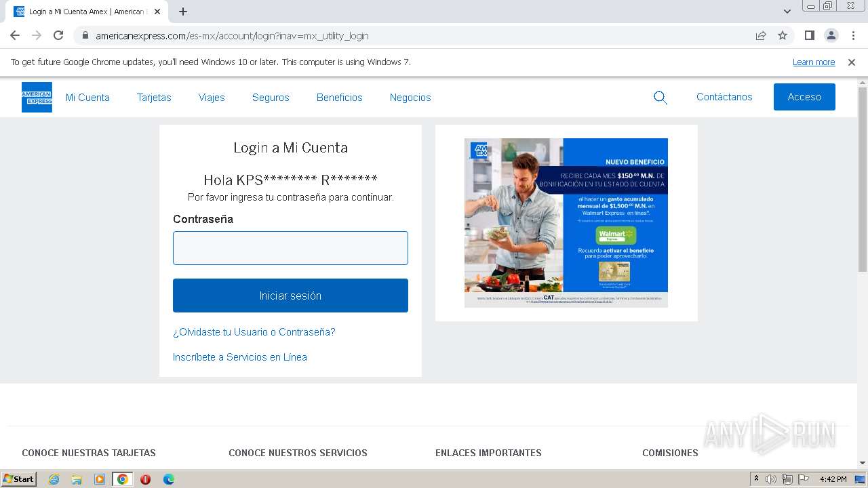Image resolution: width=868 pixels, height=488 pixels.
Task: Click the Chrome taskbar icon
Action: coord(122,479)
